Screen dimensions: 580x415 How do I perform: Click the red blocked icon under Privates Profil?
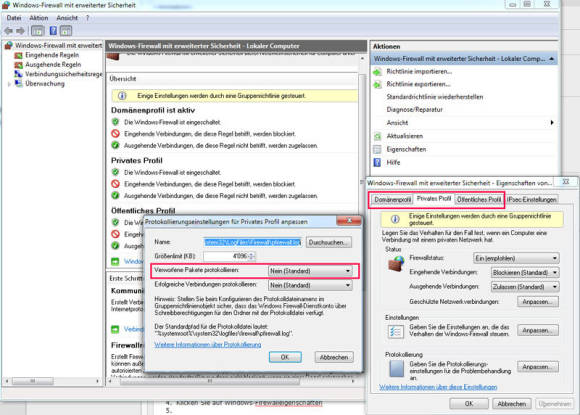click(x=115, y=184)
